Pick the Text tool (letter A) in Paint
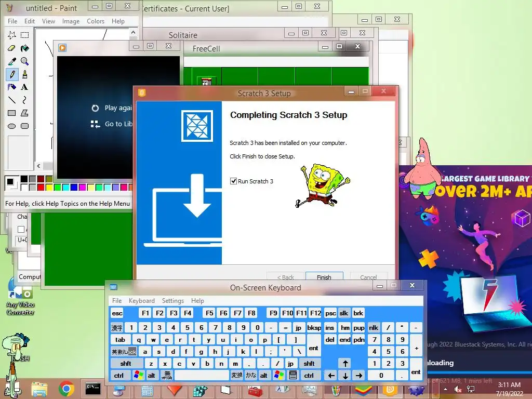Viewport: 532px width, 399px height. (x=24, y=87)
